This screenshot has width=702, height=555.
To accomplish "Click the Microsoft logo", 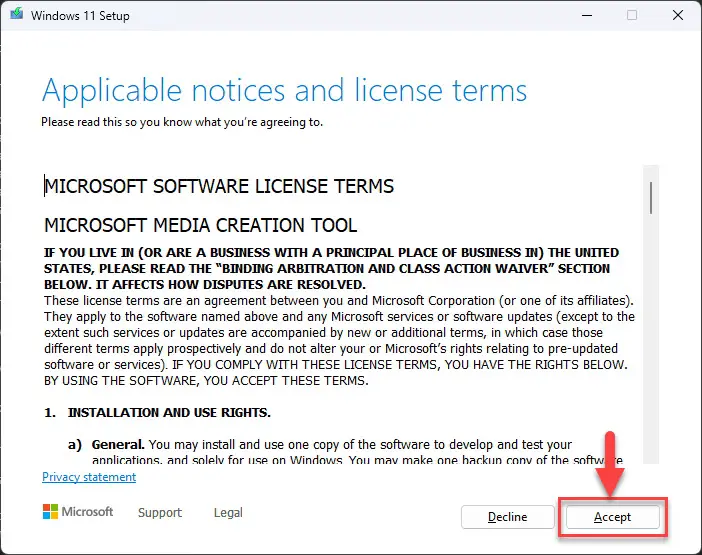I will pyautogui.click(x=78, y=512).
